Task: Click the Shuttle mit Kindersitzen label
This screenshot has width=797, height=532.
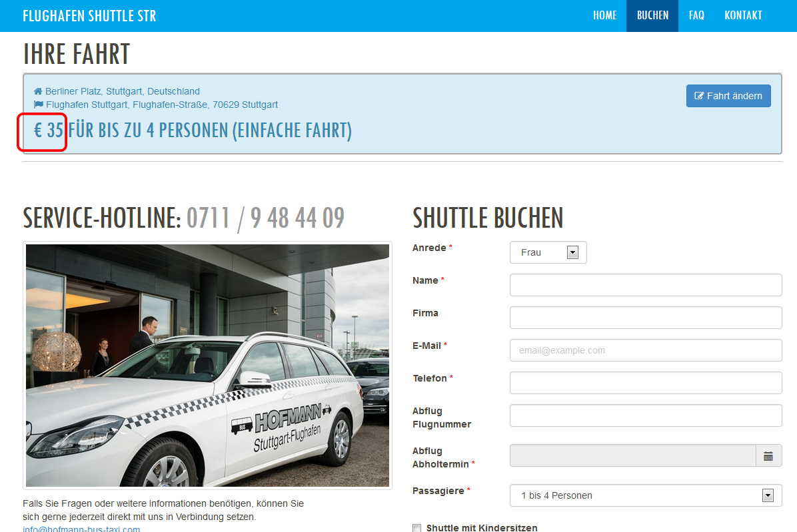Action: 482,528
